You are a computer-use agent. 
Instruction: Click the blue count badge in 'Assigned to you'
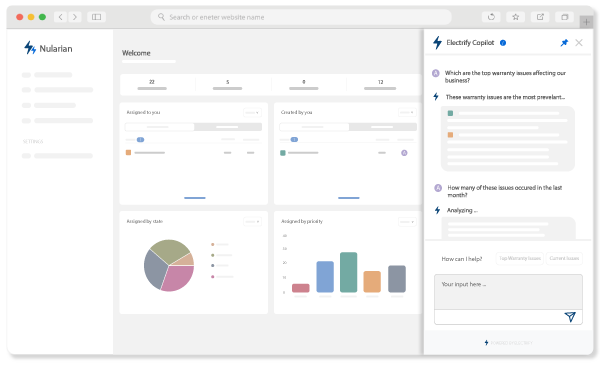(140, 140)
